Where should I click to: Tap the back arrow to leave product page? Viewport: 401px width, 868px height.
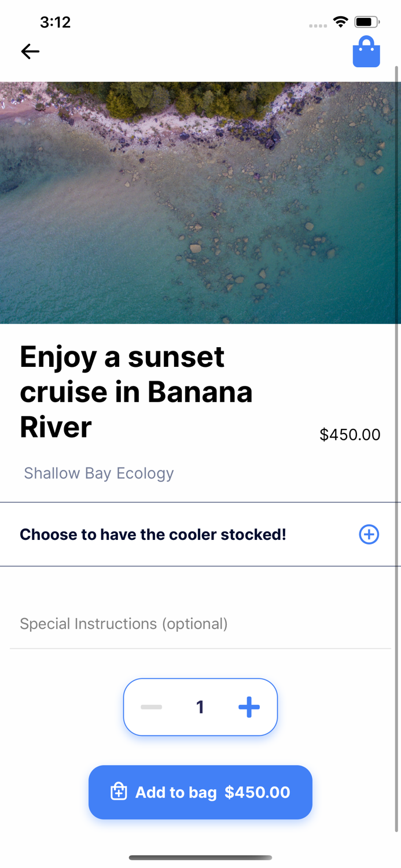(x=30, y=52)
